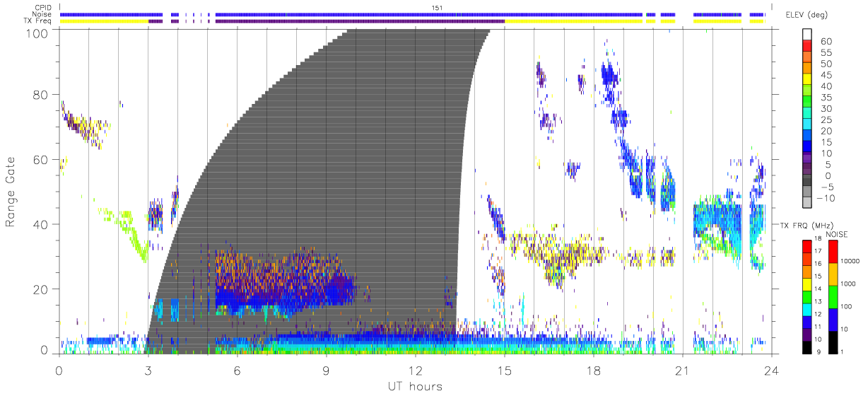868x401 pixels.
Task: Click the "Range Gate" y-axis title
Action: click(11, 193)
